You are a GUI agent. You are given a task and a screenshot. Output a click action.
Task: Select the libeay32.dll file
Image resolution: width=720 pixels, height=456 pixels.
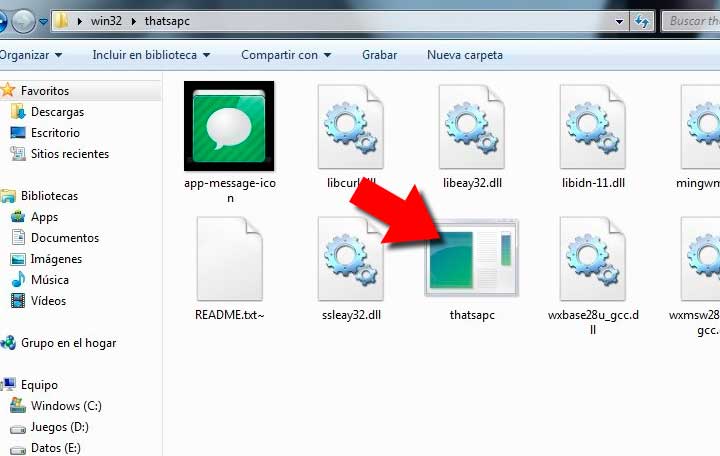pyautogui.click(x=472, y=127)
